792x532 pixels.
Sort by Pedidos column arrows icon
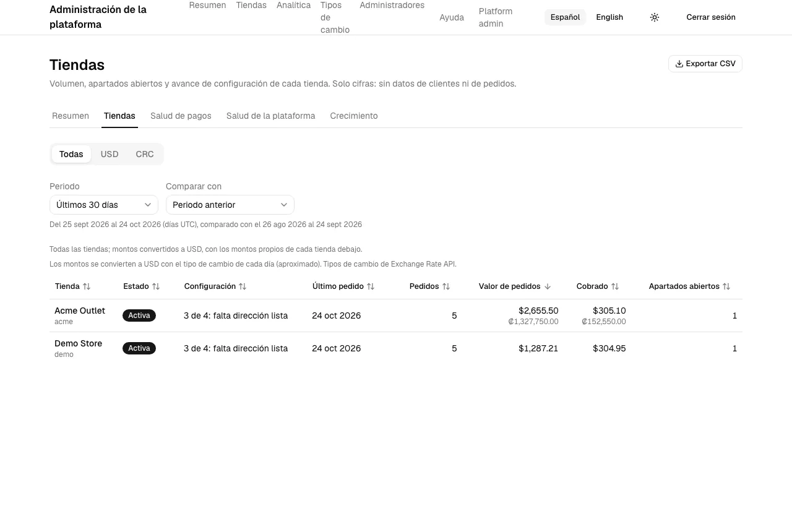(446, 286)
